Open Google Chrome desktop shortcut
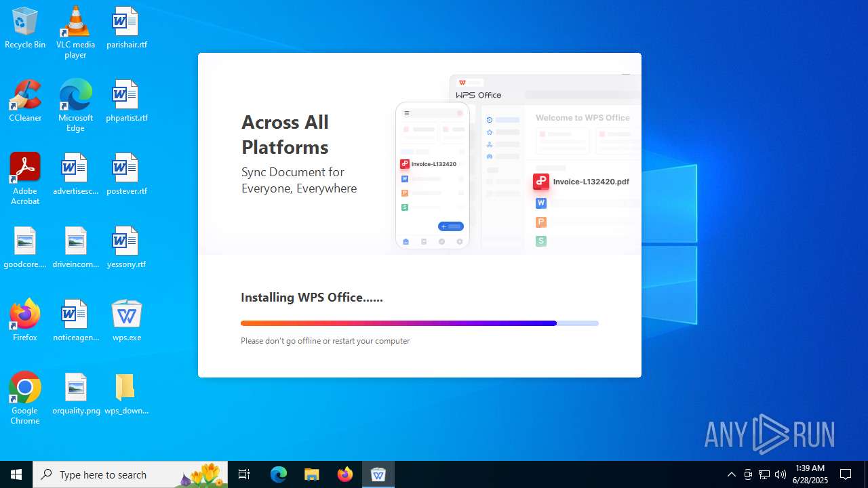This screenshot has height=488, width=868. click(x=25, y=399)
